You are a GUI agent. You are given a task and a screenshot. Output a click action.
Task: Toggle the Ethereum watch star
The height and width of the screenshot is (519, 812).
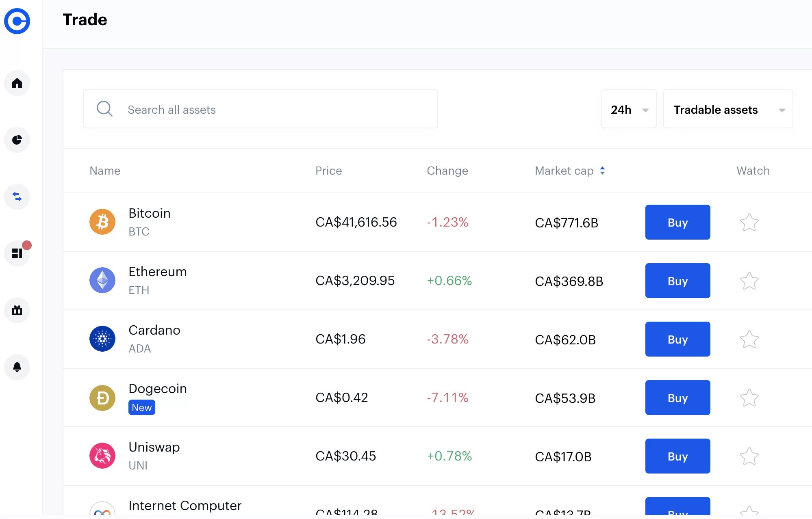coord(749,281)
